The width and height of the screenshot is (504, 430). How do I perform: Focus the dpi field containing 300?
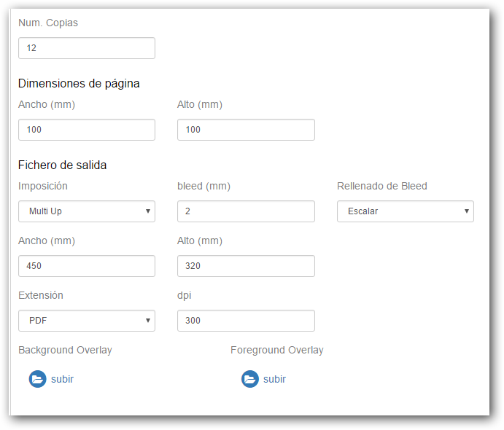(246, 321)
